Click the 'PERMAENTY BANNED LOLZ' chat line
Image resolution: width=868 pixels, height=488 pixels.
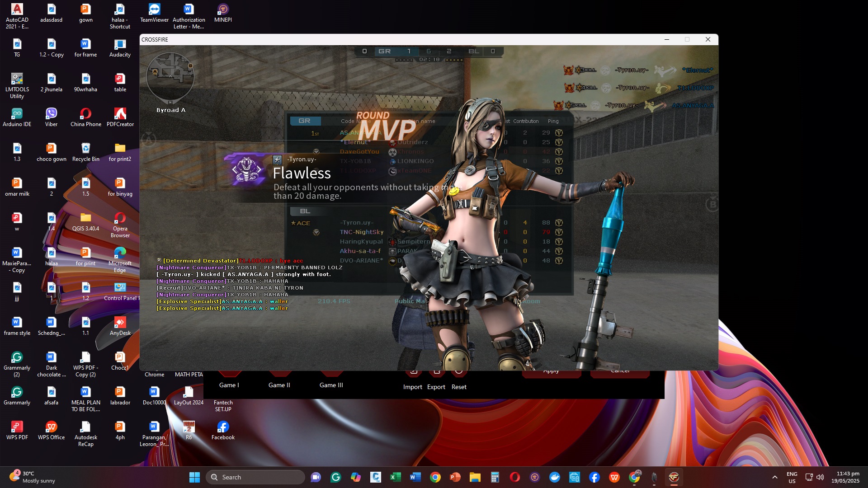pos(250,267)
